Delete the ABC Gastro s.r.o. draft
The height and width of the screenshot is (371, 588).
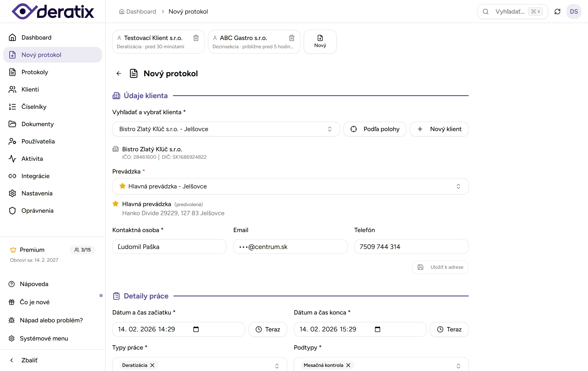(x=292, y=38)
